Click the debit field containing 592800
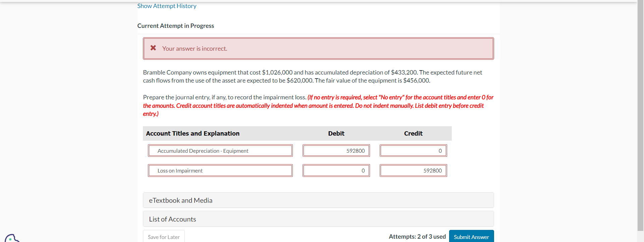The height and width of the screenshot is (242, 644). (x=336, y=151)
